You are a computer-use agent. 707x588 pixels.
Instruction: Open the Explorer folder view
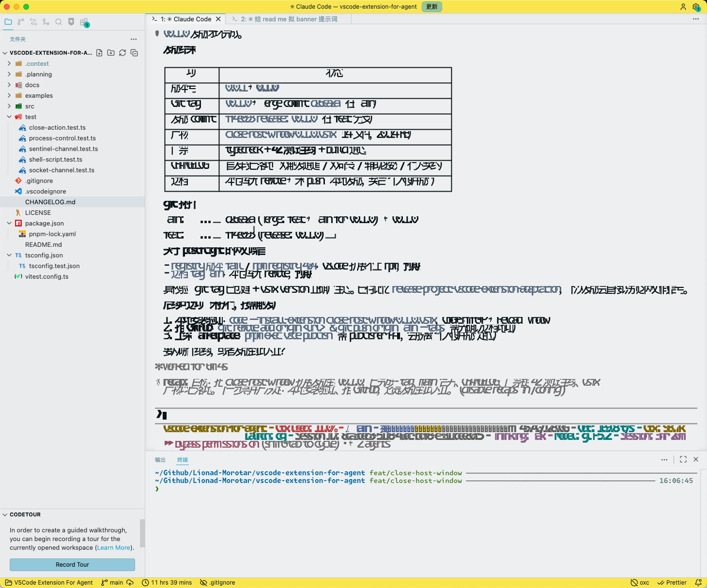pyautogui.click(x=8, y=22)
